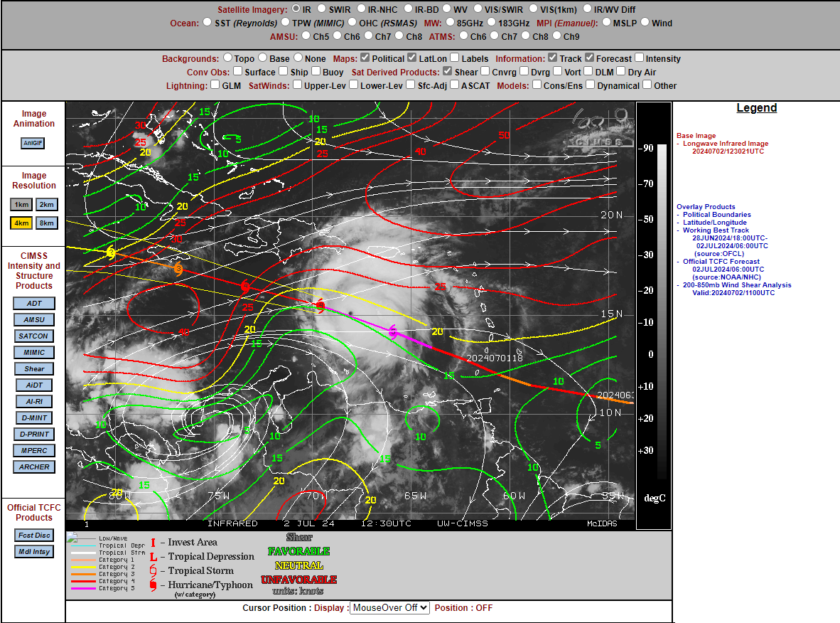Open the MouseOver Off display dropdown

[389, 607]
